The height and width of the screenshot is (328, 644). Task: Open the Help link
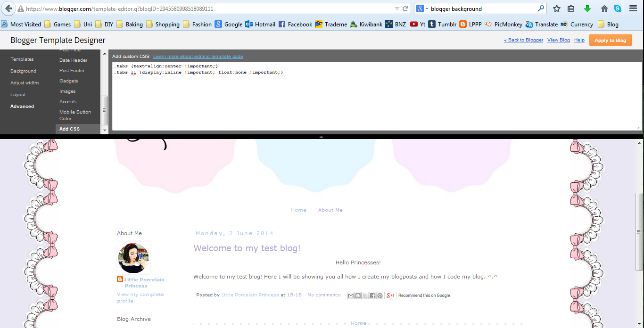[x=579, y=40]
